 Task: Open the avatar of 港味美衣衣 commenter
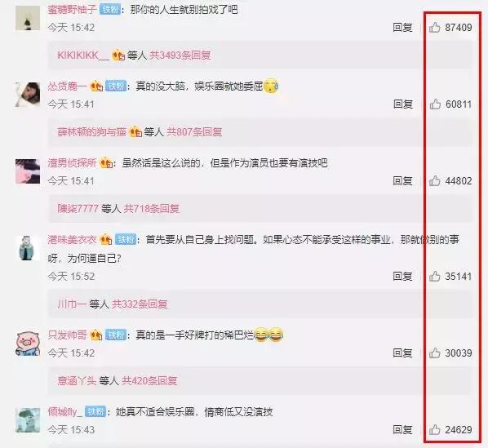[x=28, y=248]
